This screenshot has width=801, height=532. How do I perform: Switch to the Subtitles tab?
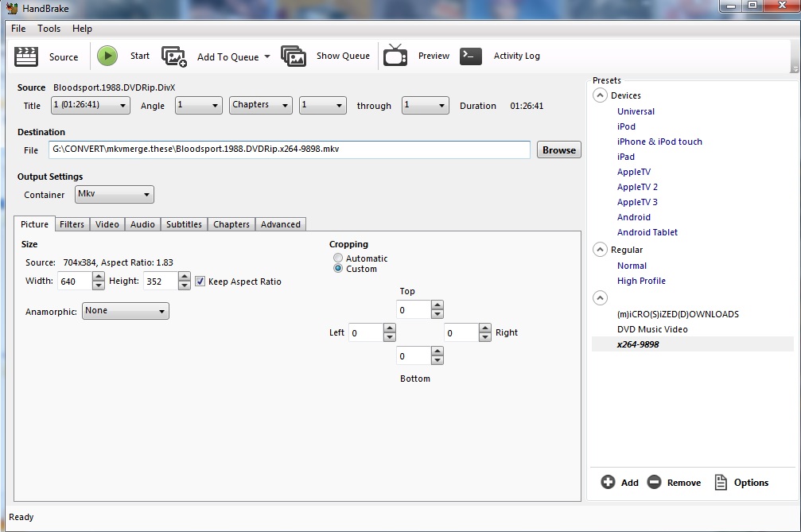[x=184, y=224]
